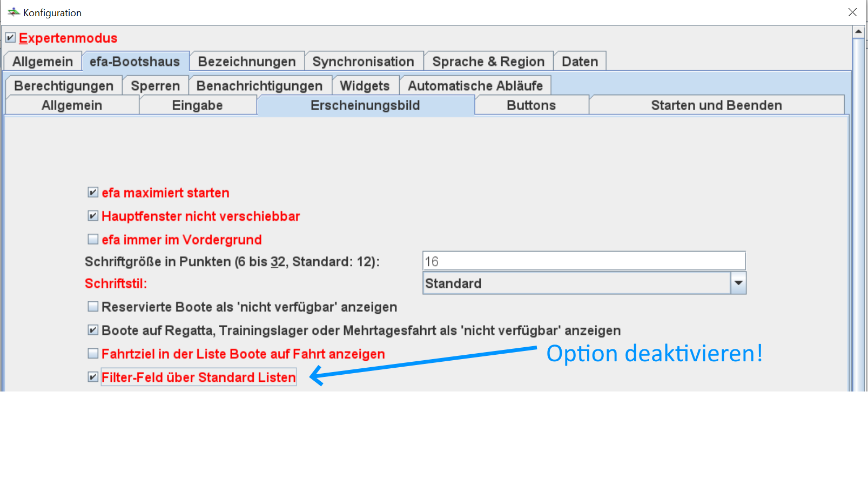Viewport: 868px width, 486px height.
Task: Click the Schriftgröße input field
Action: pos(583,261)
